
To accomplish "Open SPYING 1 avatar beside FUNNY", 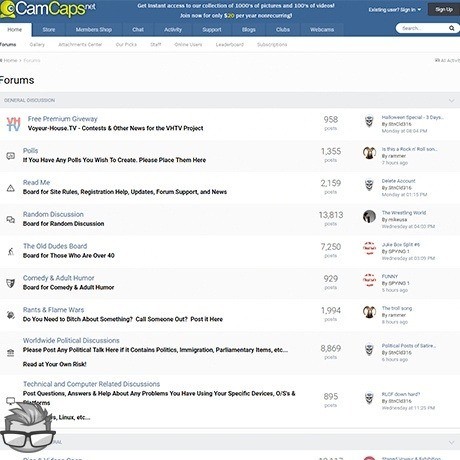I will pos(369,280).
